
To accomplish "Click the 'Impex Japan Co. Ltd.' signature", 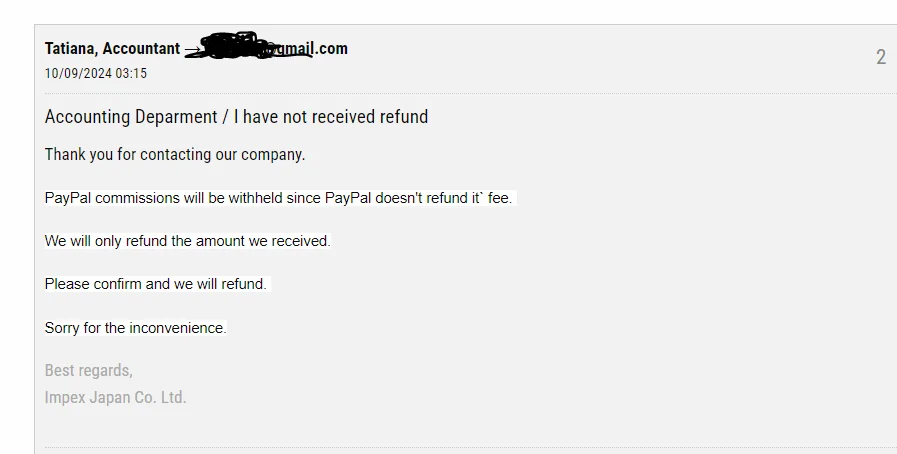I will [x=116, y=397].
